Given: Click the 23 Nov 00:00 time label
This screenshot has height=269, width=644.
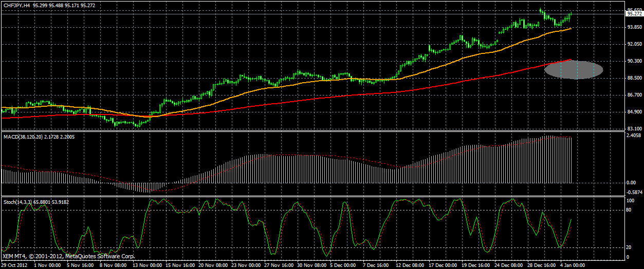Looking at the screenshot, I should click(x=246, y=265).
